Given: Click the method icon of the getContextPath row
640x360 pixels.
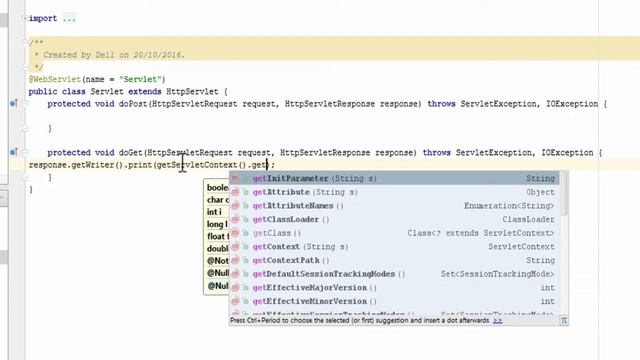Looking at the screenshot, I should (235, 260).
